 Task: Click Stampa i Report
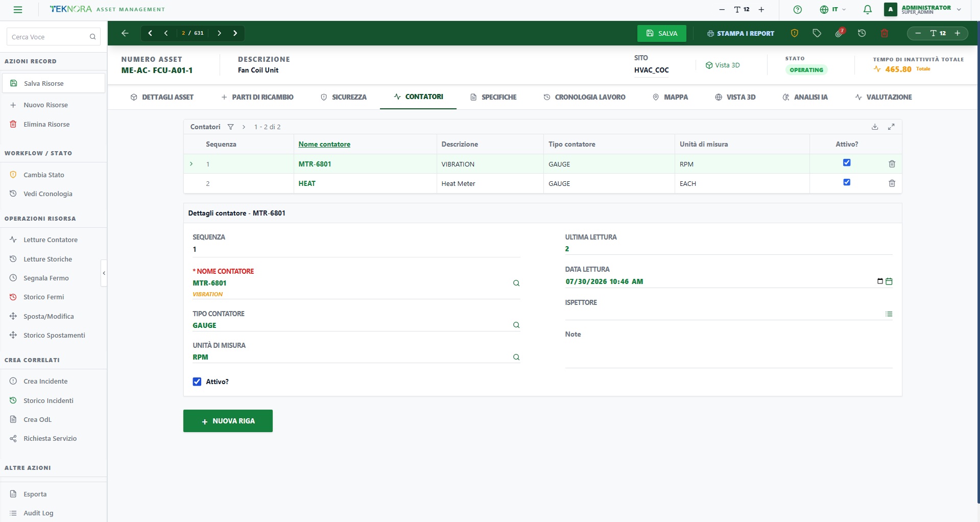coord(740,33)
